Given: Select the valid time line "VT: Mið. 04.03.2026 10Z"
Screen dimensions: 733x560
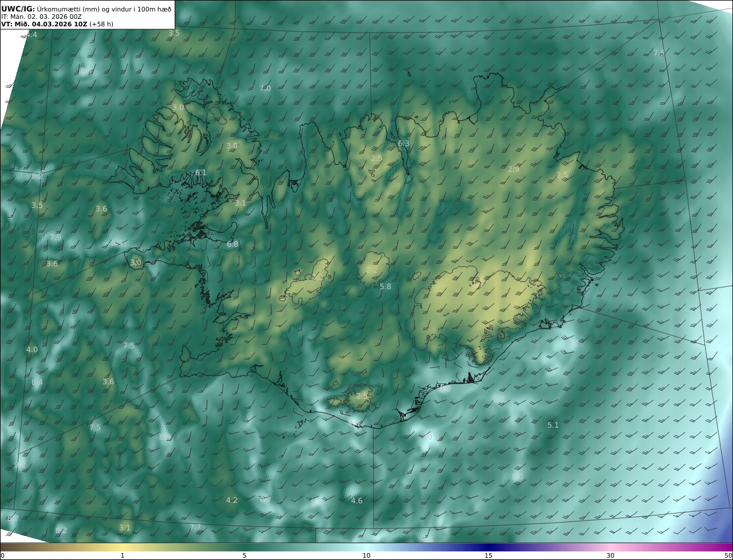Looking at the screenshot, I should click(x=44, y=25).
